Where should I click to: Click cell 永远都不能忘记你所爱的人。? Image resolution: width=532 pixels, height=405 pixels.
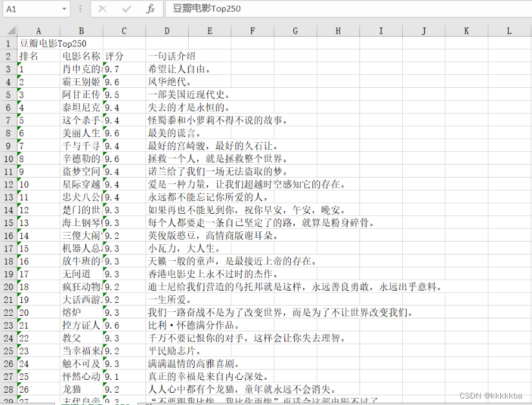(x=208, y=197)
